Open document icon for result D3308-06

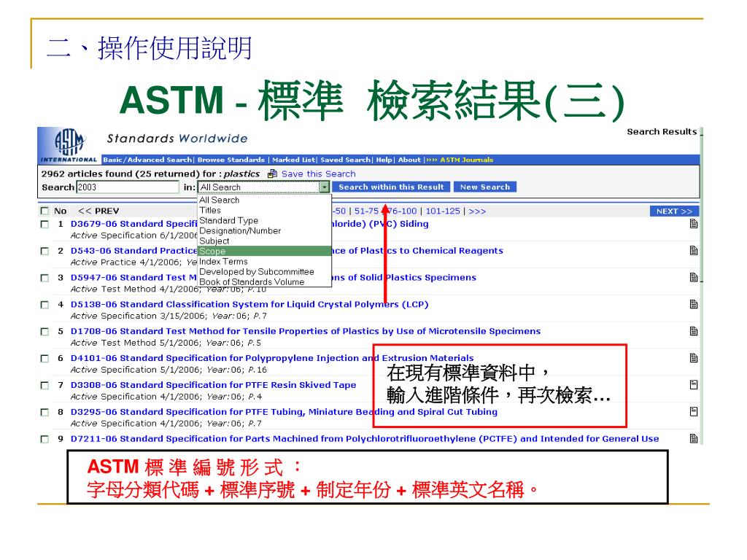[x=694, y=385]
